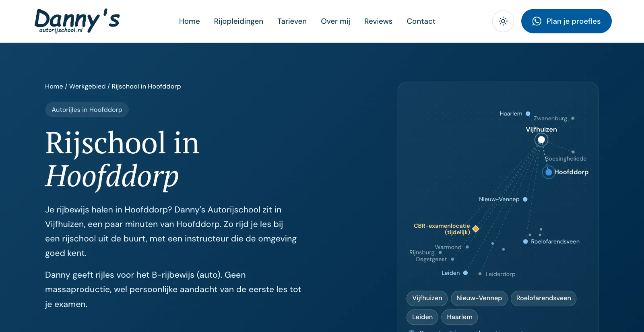Open the Nieuw-Vennep location chip
The width and height of the screenshot is (644, 332).
click(x=479, y=298)
